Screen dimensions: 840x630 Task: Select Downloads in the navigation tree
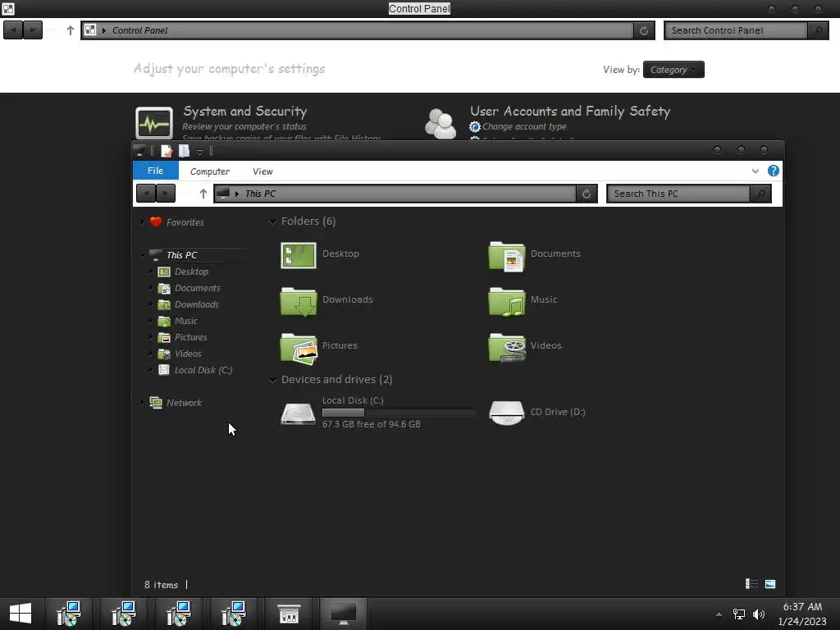click(x=197, y=304)
